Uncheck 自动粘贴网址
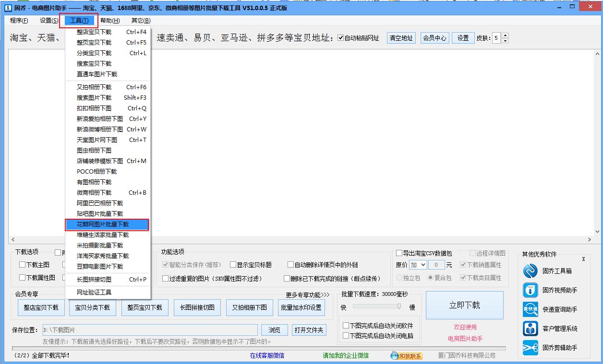Image resolution: width=603 pixels, height=364 pixels. pyautogui.click(x=340, y=38)
